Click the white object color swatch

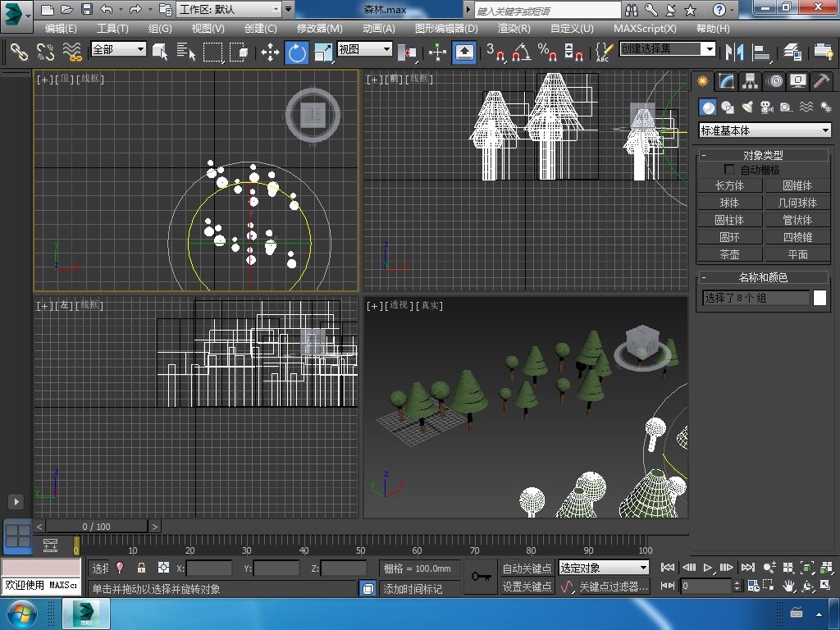click(x=819, y=299)
